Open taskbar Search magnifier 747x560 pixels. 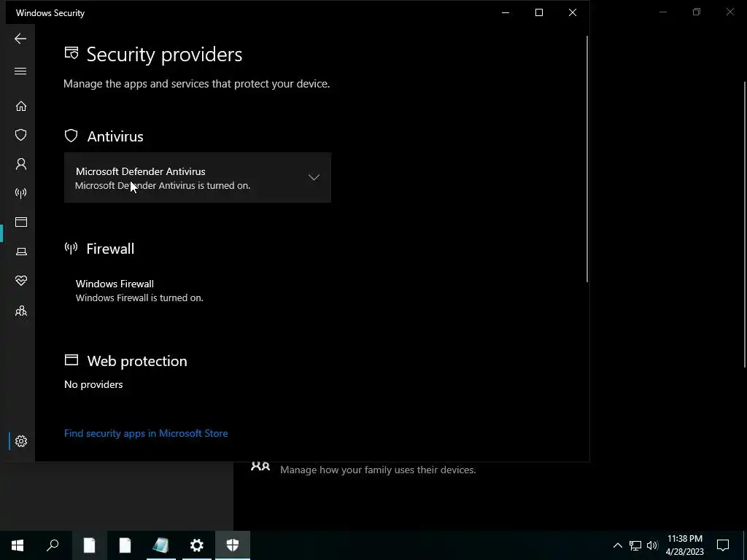(53, 545)
